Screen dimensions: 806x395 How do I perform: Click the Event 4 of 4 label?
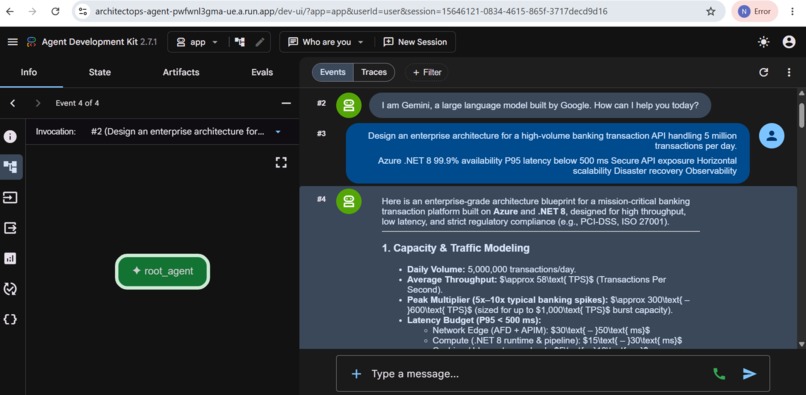click(77, 103)
